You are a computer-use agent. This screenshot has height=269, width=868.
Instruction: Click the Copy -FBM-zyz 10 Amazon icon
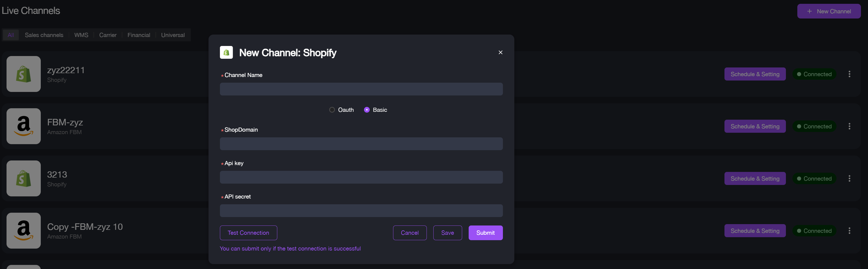(23, 231)
